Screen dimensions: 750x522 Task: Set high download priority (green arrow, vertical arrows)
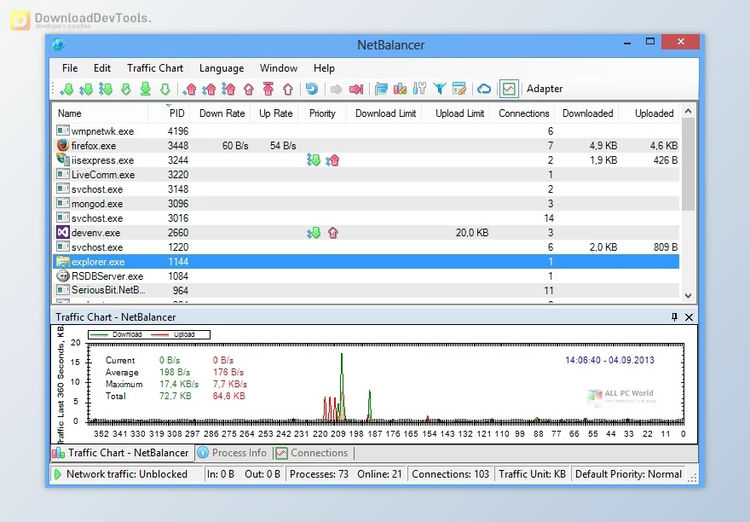click(x=106, y=89)
